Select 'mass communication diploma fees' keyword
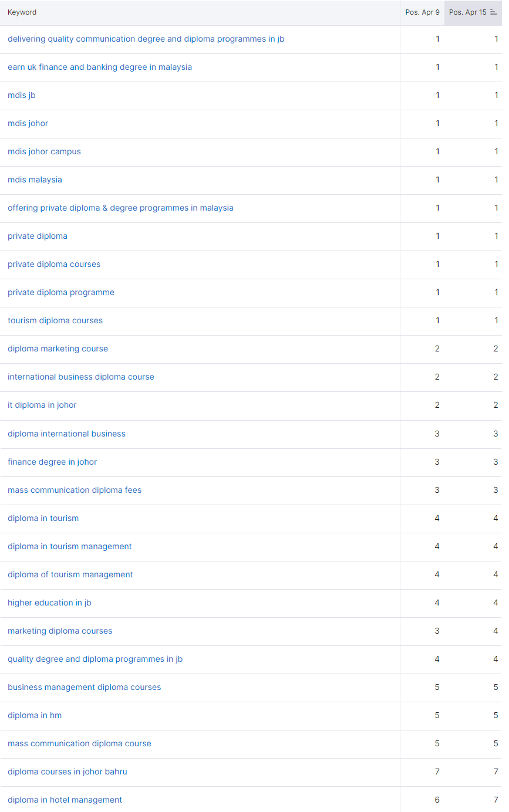Screen dimensions: 509x812 click(75, 490)
